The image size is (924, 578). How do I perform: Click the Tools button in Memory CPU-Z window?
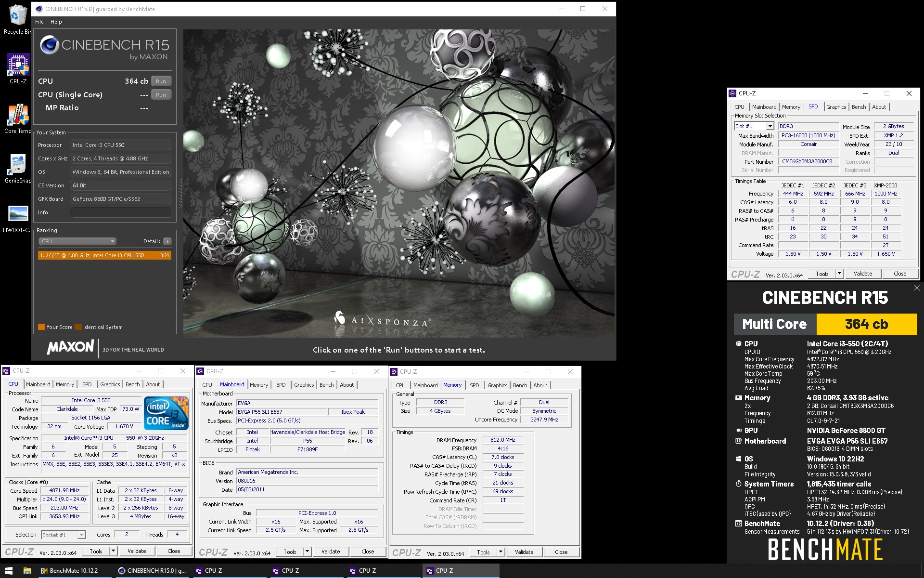483,552
